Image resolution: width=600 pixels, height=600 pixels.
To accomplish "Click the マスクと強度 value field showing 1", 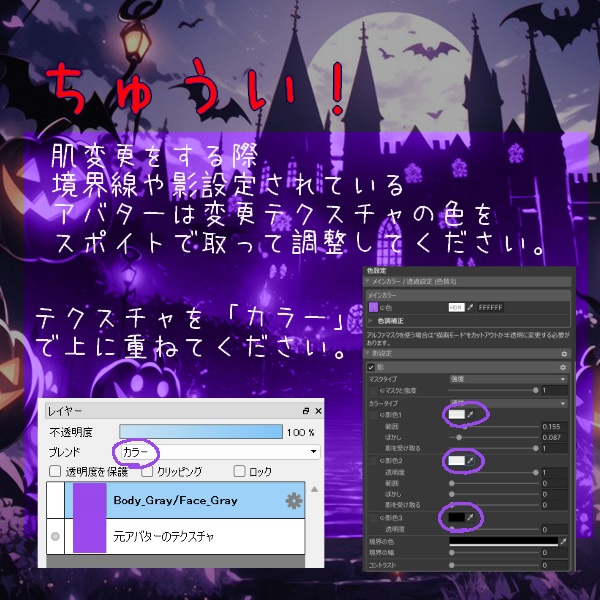I will [554, 390].
